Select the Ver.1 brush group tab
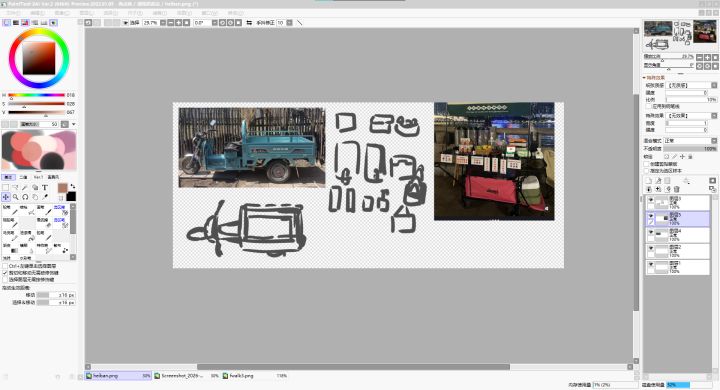The height and width of the screenshot is (390, 720). [x=39, y=177]
